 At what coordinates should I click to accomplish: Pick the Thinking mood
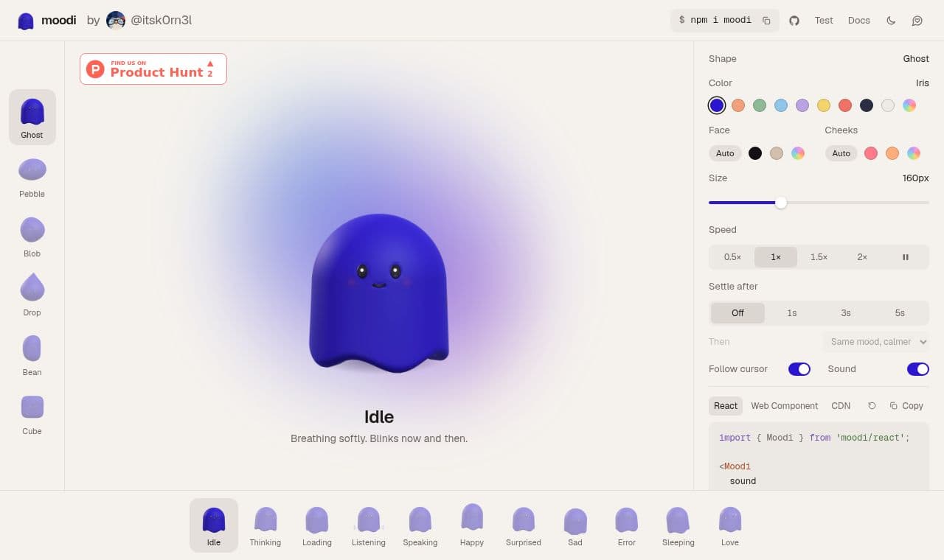(265, 525)
